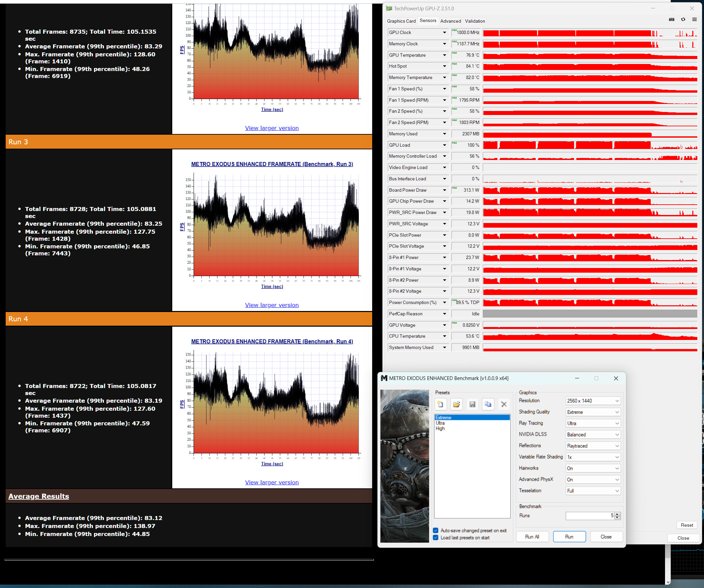Click the open preset folder icon

coord(456,404)
